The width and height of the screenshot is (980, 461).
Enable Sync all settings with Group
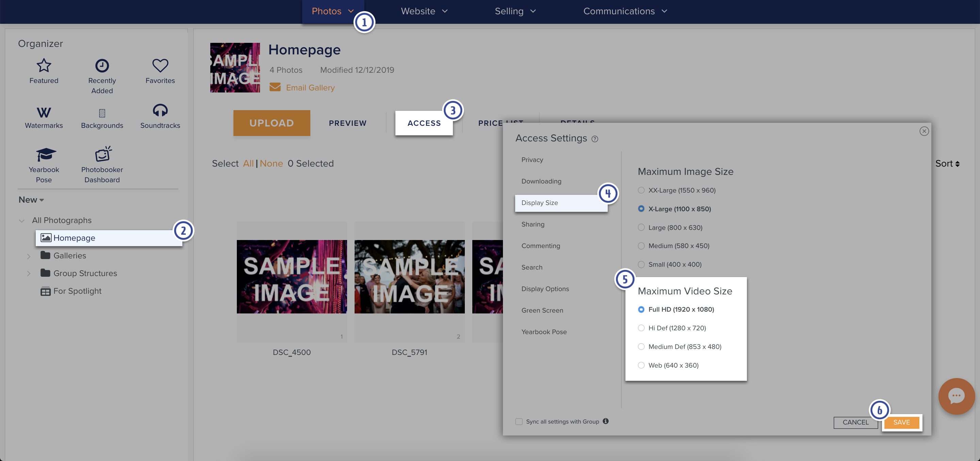pyautogui.click(x=519, y=422)
